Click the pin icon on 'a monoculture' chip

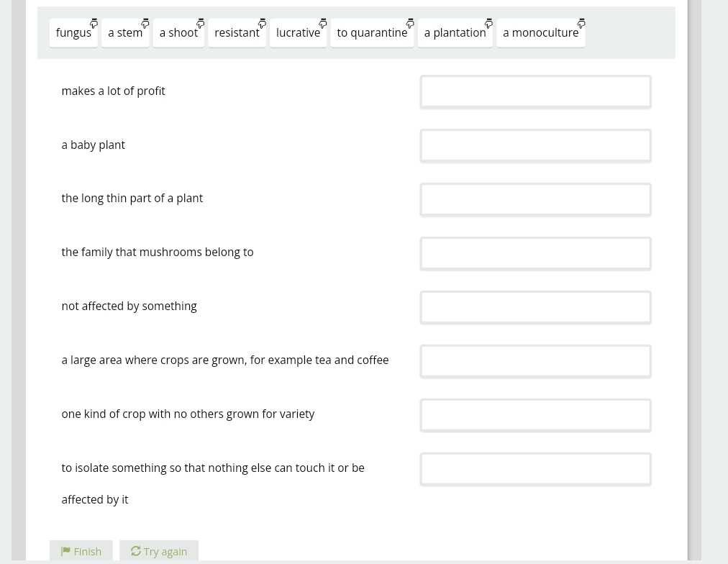[x=581, y=24]
